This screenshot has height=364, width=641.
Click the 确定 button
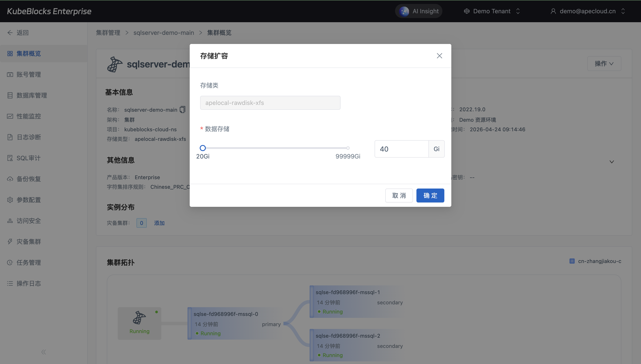(x=430, y=195)
